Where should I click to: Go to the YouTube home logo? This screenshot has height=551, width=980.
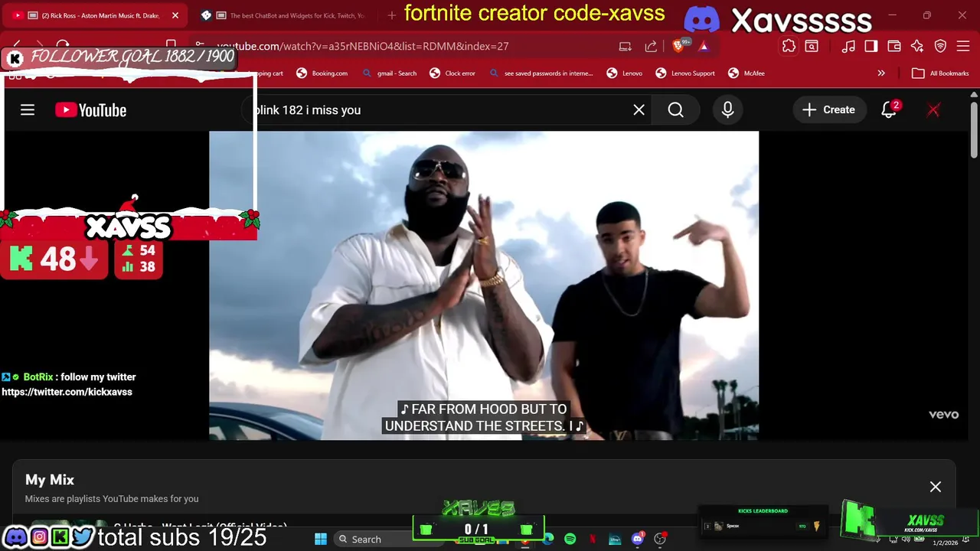pos(90,110)
